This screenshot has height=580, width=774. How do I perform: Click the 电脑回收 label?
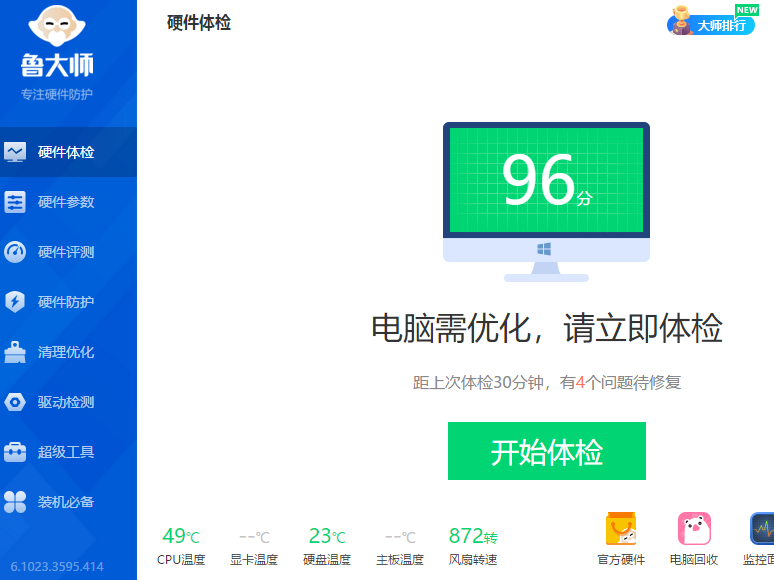(x=694, y=559)
